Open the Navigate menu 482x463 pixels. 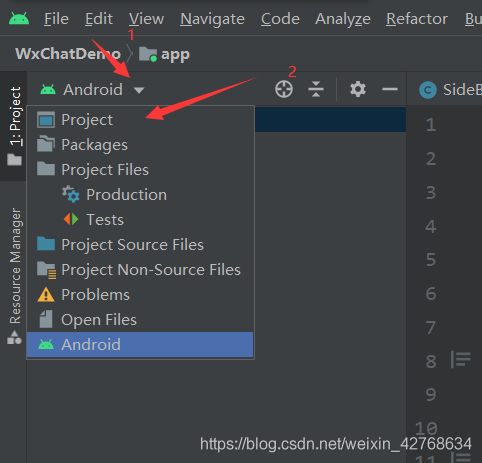212,19
